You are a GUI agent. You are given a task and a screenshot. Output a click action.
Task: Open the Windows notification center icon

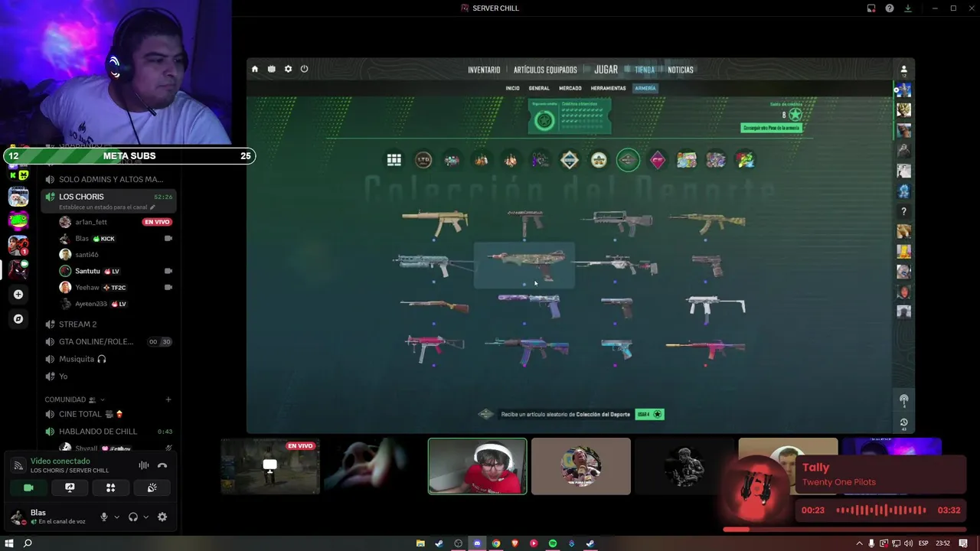[963, 543]
